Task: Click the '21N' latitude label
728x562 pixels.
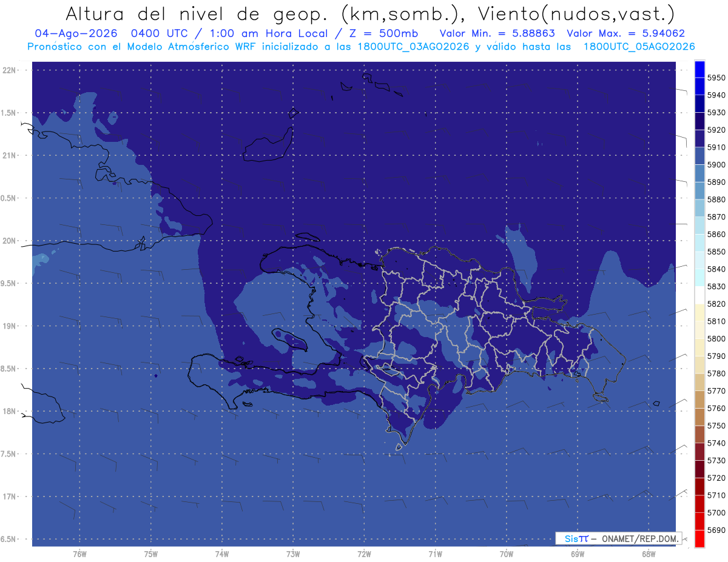Action: coord(10,155)
